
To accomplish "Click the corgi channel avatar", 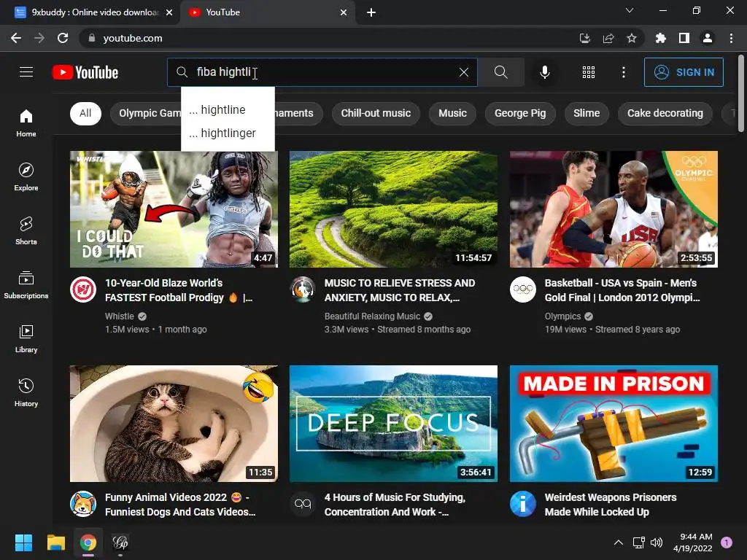I will coord(83,504).
